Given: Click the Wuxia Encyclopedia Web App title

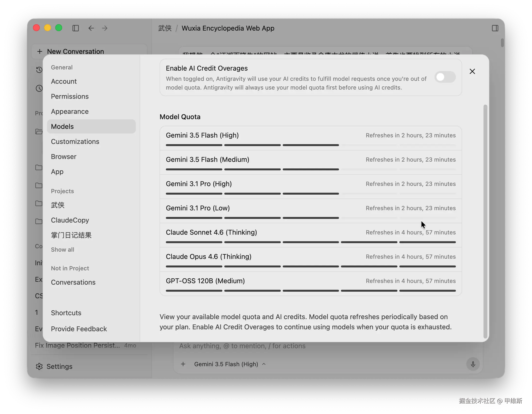Looking at the screenshot, I should point(228,28).
